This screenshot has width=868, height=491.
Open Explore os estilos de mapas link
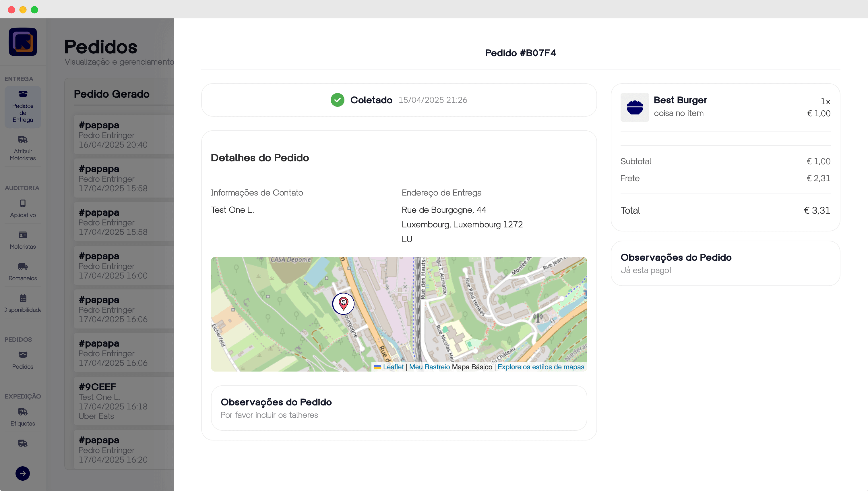pos(541,367)
